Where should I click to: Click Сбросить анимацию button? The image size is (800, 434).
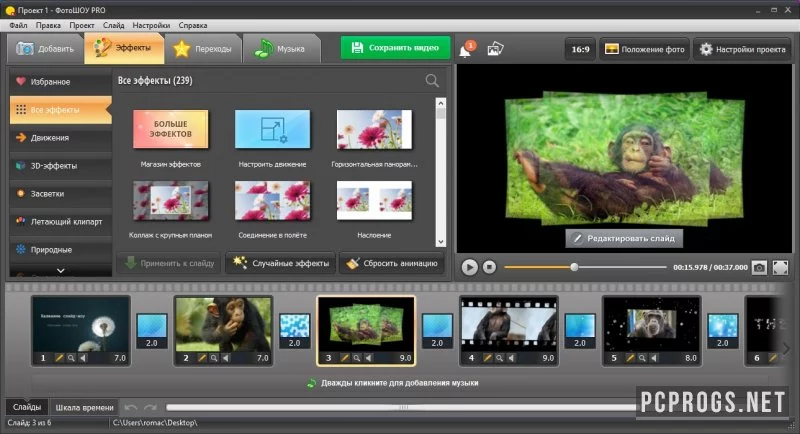pos(391,263)
